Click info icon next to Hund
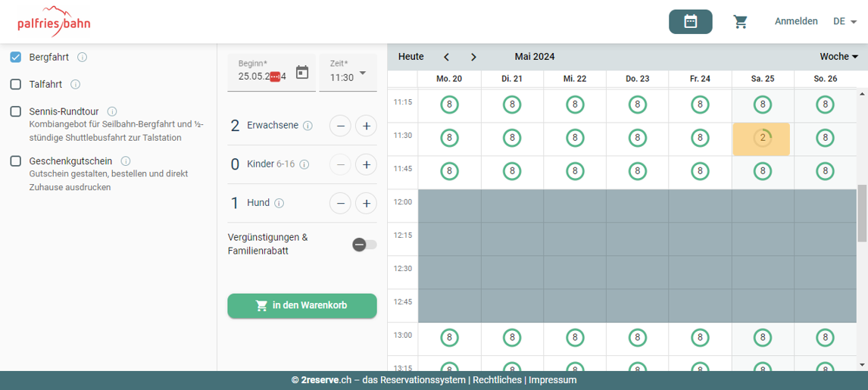The image size is (868, 390). click(279, 203)
